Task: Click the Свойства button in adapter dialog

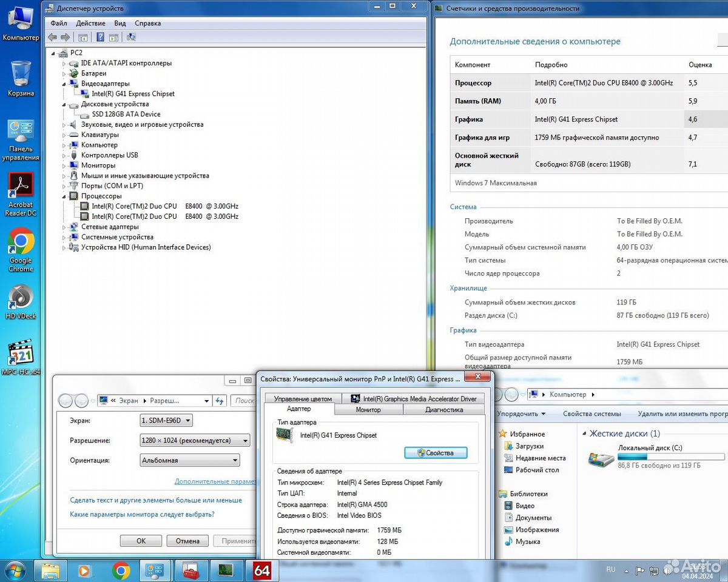Action: (x=436, y=453)
